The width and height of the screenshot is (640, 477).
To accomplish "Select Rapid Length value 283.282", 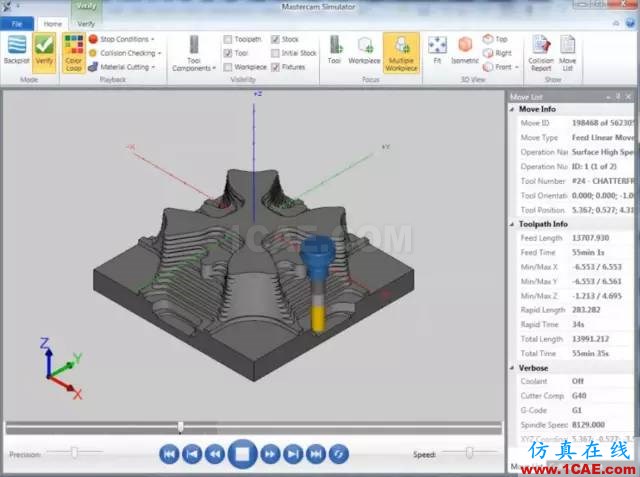I will coord(586,310).
